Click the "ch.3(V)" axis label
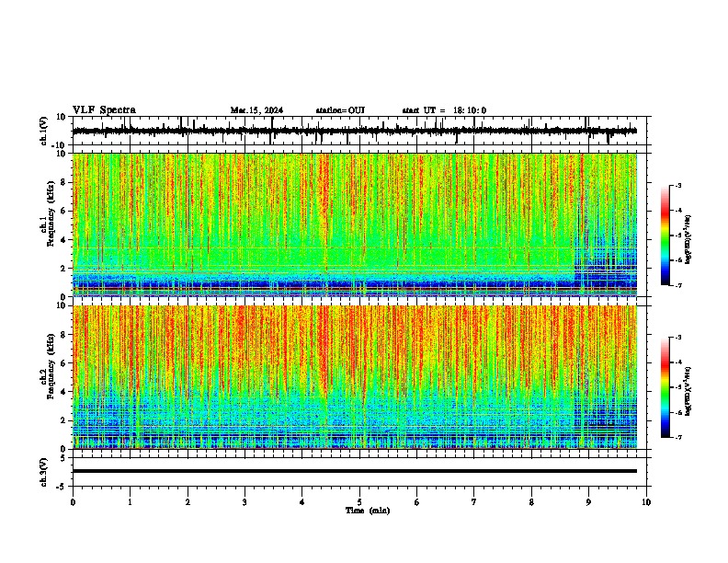 [44, 473]
